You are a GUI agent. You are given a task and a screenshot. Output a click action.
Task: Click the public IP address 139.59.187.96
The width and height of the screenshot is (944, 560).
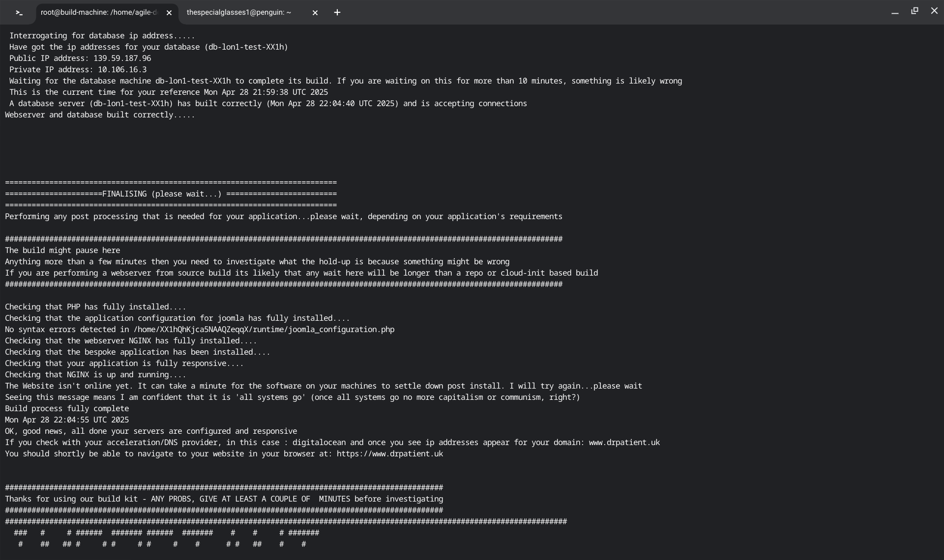122,58
